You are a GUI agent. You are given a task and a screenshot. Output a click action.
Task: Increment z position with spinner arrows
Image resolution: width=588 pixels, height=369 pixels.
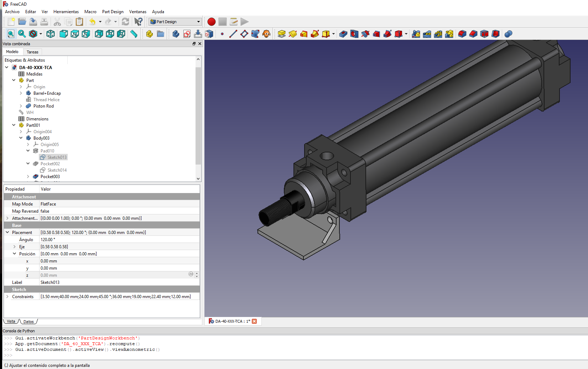tap(197, 274)
